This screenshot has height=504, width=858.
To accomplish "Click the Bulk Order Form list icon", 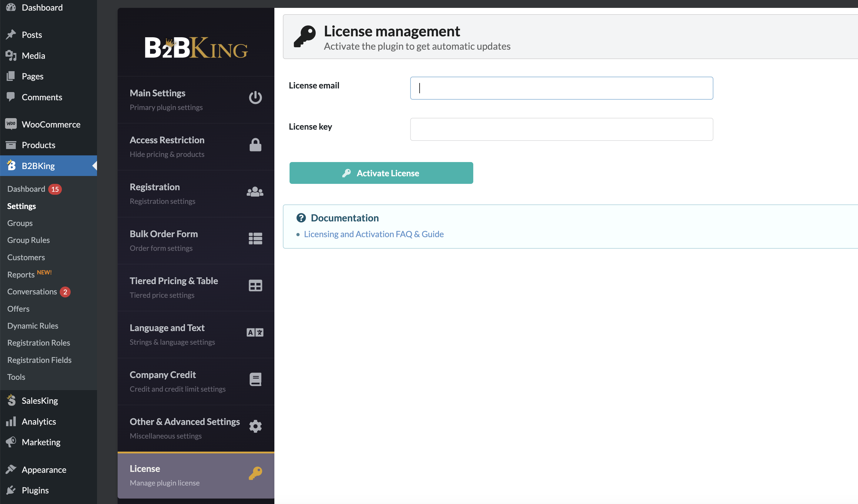I will (255, 239).
